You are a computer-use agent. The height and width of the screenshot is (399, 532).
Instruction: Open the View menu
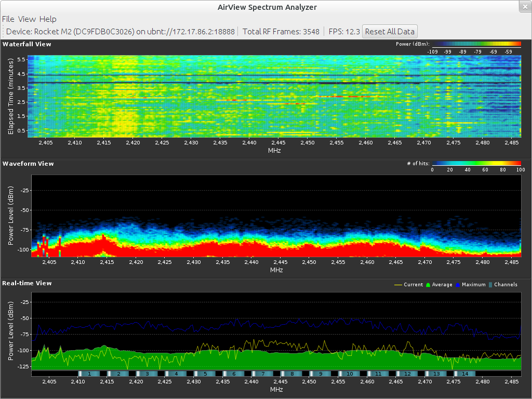[x=27, y=19]
